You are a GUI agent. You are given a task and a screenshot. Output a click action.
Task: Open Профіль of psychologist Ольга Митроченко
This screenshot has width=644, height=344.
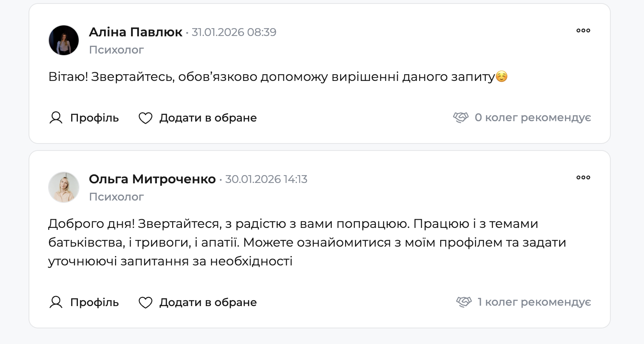pyautogui.click(x=94, y=302)
